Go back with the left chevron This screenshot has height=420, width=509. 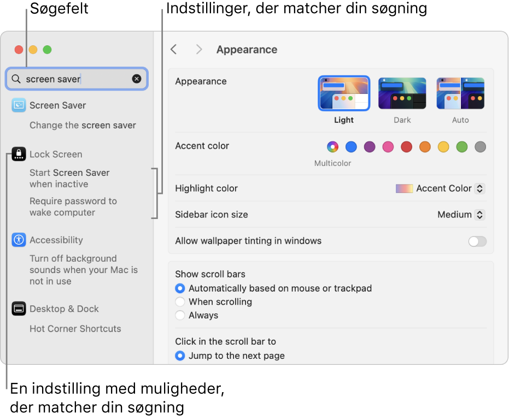(174, 50)
